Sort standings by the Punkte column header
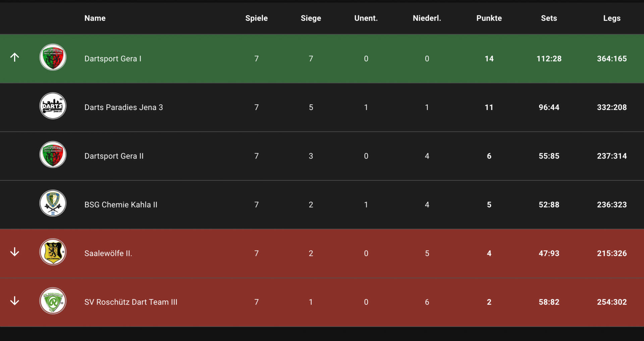 (489, 18)
